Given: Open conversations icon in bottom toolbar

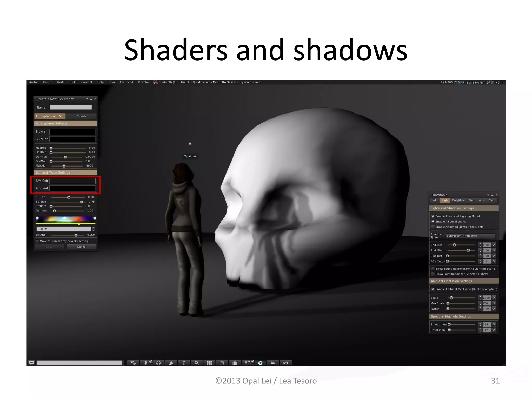Looking at the screenshot, I should [133, 363].
